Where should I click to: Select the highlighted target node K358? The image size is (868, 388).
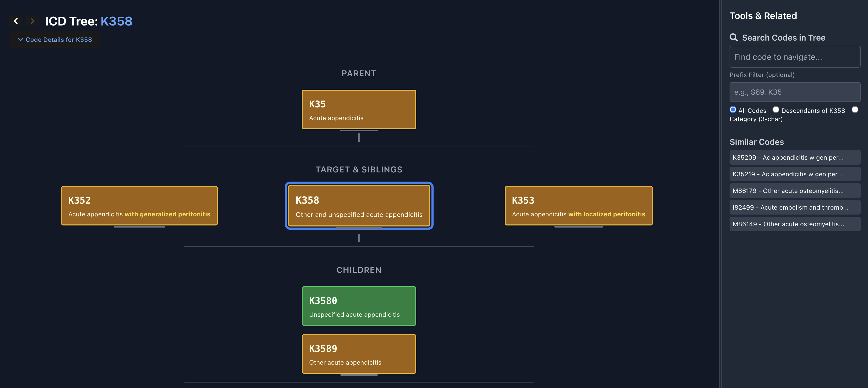pos(359,206)
